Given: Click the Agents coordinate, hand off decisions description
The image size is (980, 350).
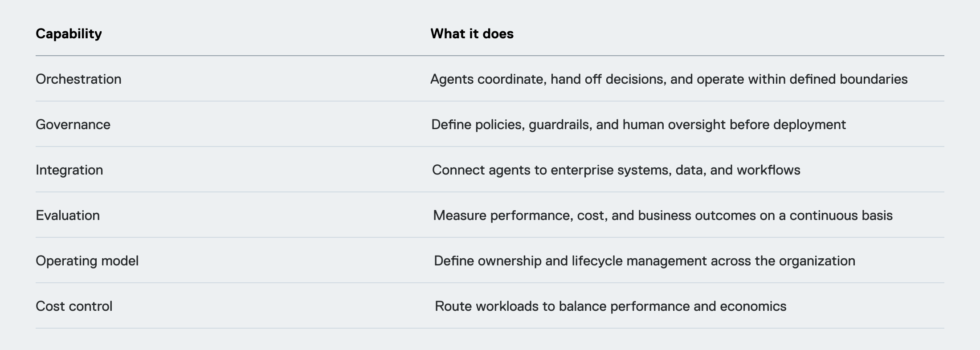Looking at the screenshot, I should pos(669,79).
